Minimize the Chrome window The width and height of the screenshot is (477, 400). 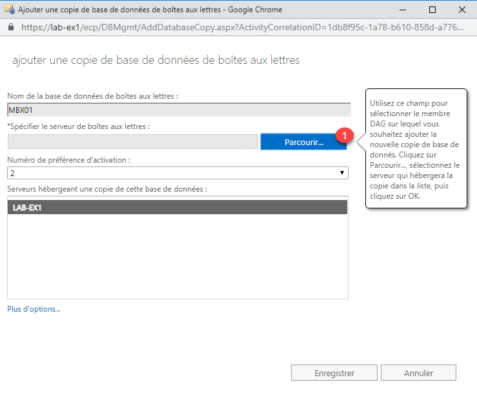[x=403, y=10]
